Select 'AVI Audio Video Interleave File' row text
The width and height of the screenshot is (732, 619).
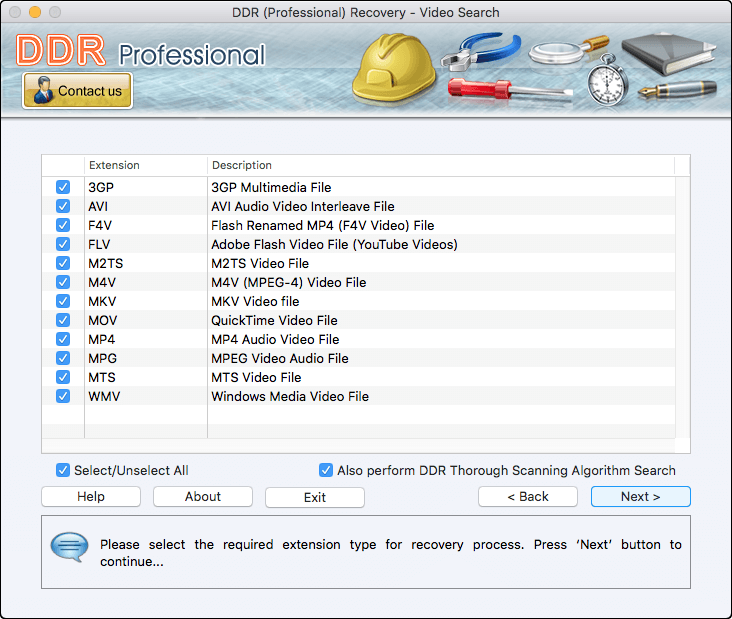tap(303, 206)
